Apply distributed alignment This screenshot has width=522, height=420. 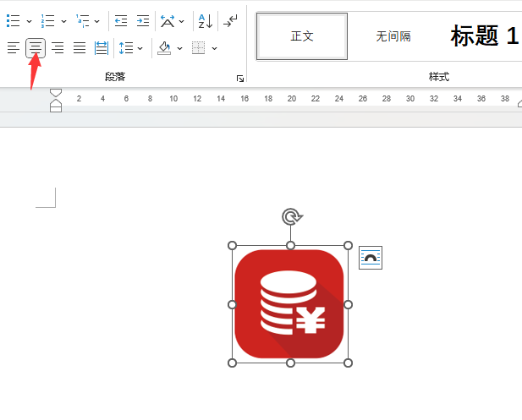point(102,48)
